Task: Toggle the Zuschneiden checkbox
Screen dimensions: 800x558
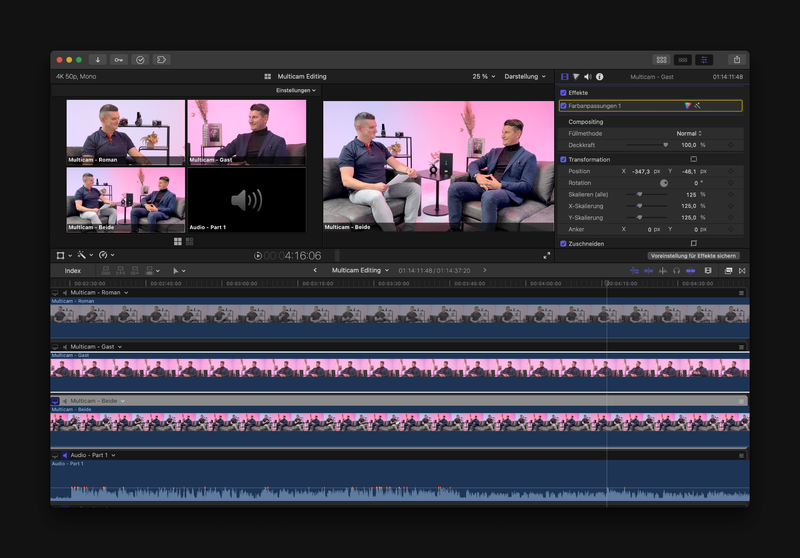Action: 564,243
